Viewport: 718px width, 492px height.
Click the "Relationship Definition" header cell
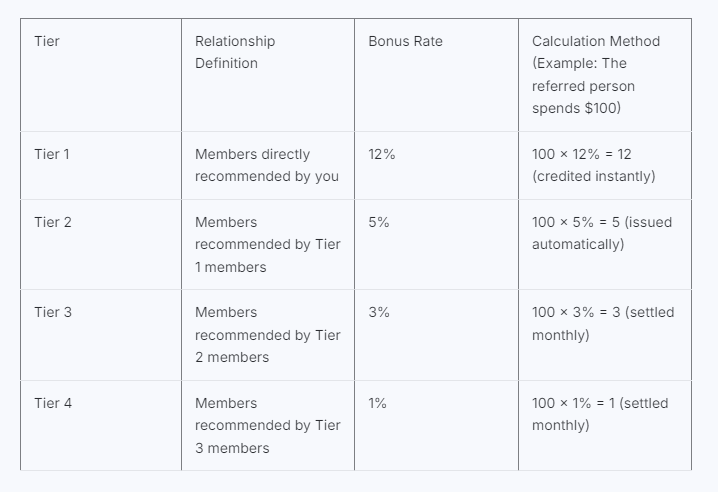tap(235, 52)
